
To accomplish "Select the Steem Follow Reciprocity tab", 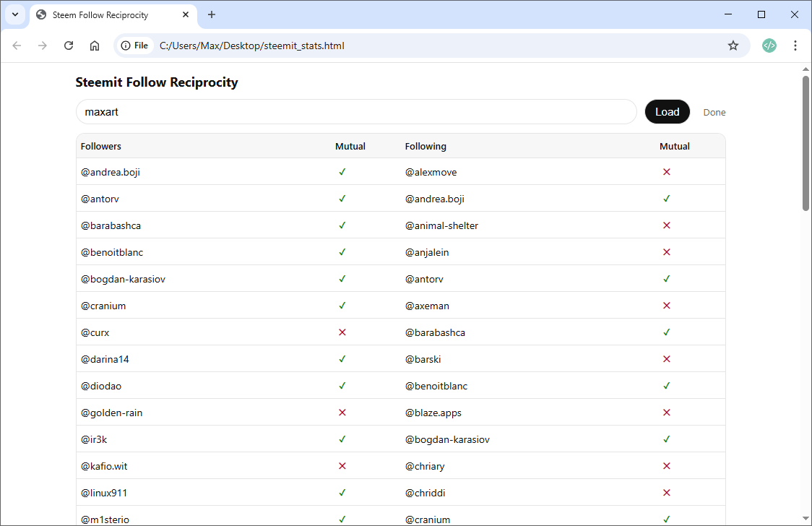I will (x=100, y=14).
